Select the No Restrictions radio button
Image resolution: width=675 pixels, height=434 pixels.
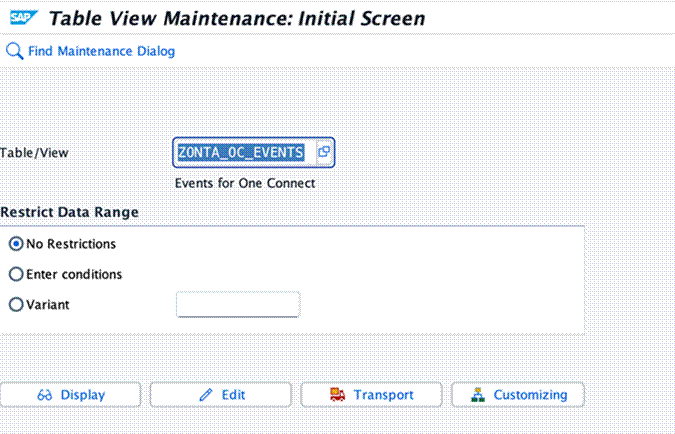point(16,243)
